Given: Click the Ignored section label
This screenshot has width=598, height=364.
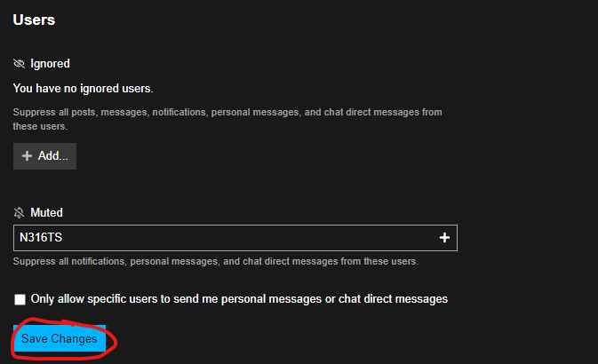Looking at the screenshot, I should pos(50,64).
